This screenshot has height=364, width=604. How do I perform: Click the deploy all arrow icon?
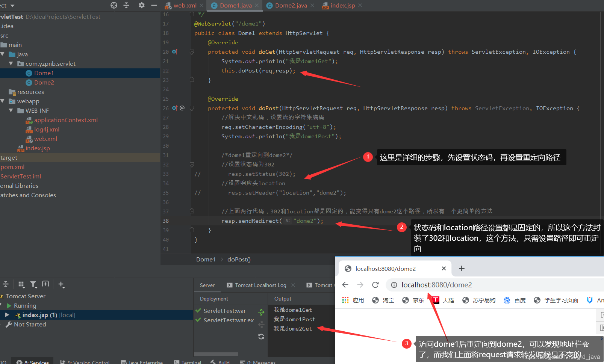click(x=261, y=312)
